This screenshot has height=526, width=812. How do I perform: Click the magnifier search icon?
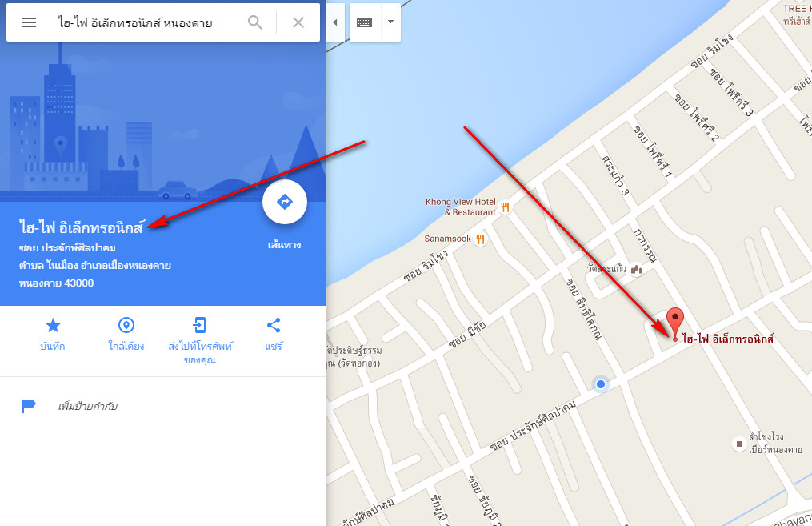[x=254, y=22]
